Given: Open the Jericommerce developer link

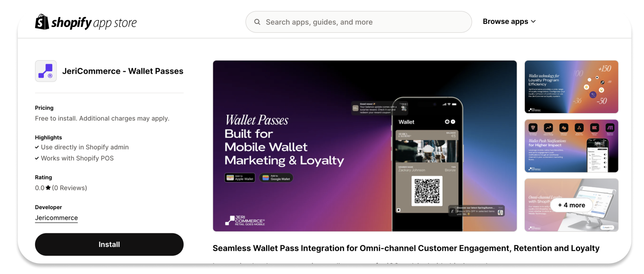Looking at the screenshot, I should coord(56,218).
